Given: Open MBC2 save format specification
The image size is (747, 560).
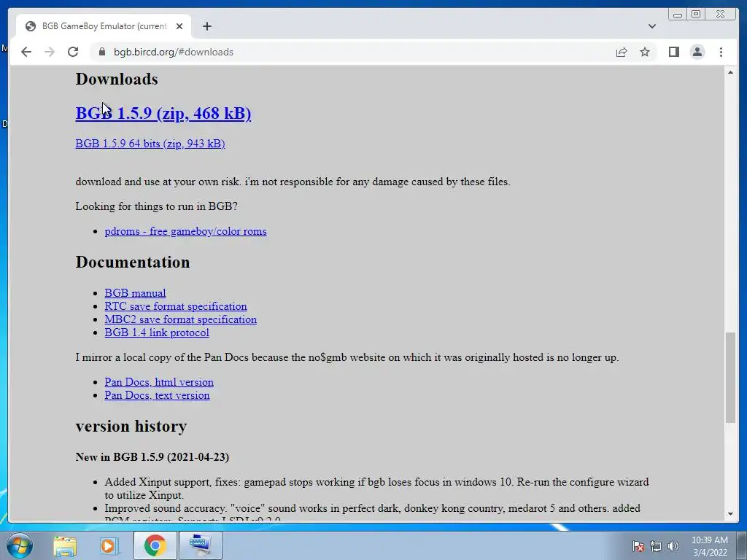Looking at the screenshot, I should point(181,319).
